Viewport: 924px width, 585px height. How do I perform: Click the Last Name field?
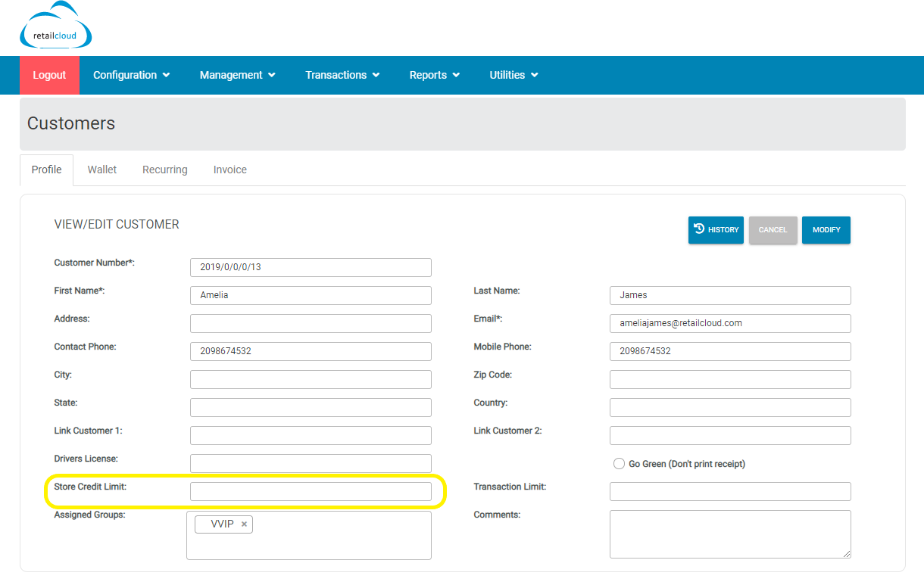click(730, 295)
